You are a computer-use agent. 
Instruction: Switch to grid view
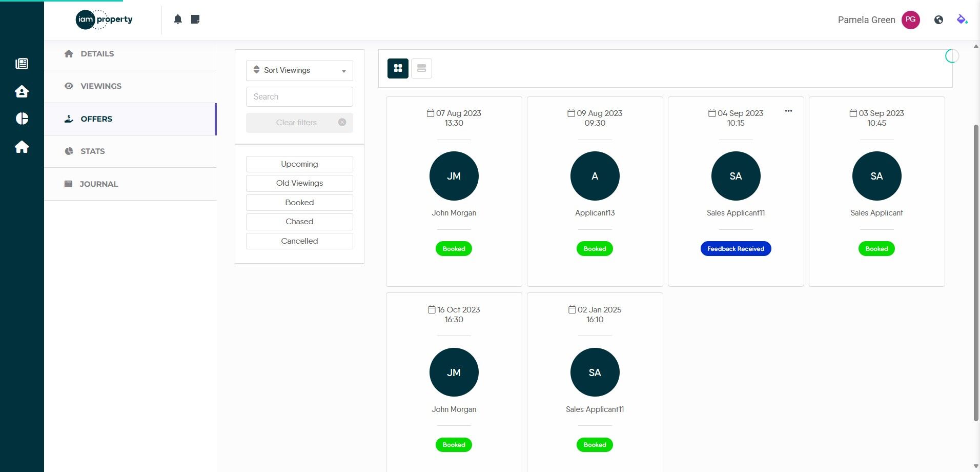tap(398, 68)
